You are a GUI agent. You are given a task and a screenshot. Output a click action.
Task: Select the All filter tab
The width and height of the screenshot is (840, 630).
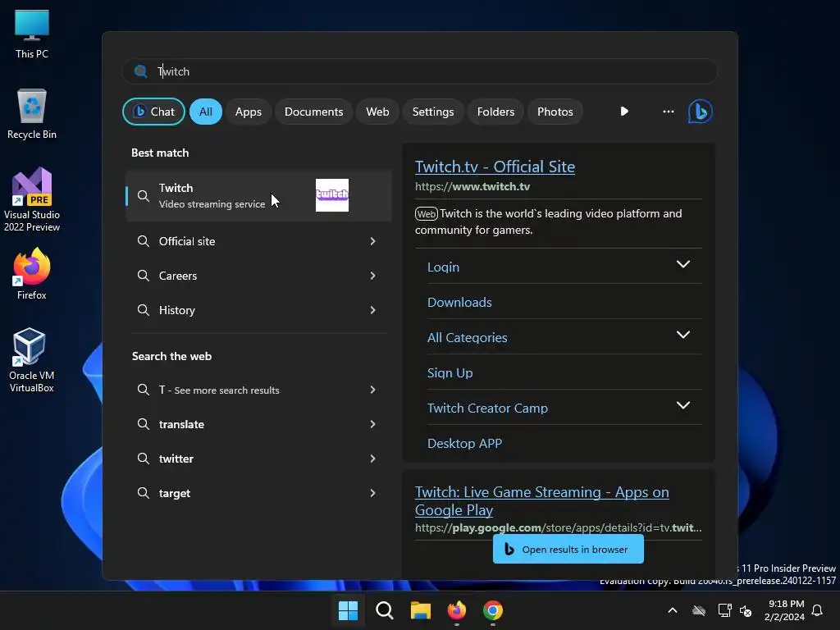(x=206, y=112)
